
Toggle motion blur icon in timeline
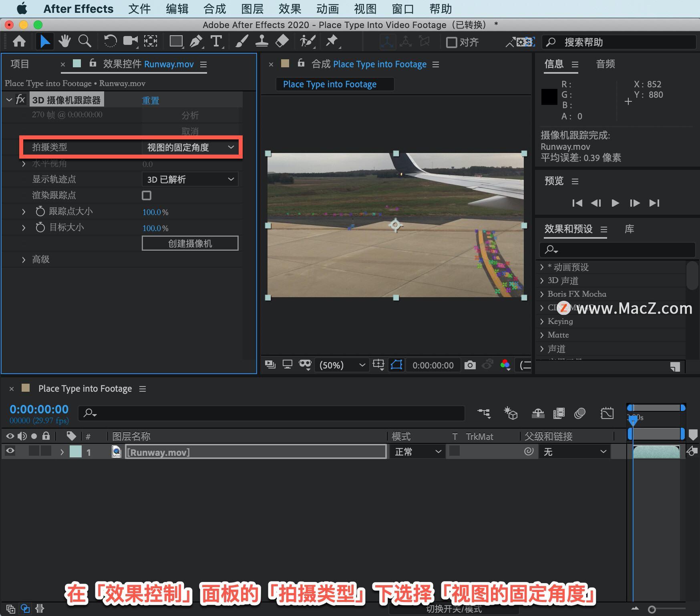(x=579, y=413)
